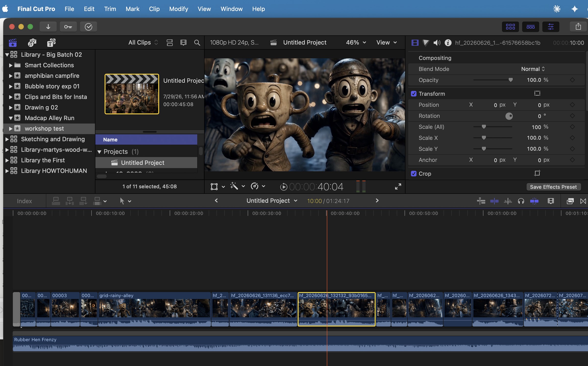Open the 46% zoom dropdown
This screenshot has height=366, width=588.
[x=356, y=42]
